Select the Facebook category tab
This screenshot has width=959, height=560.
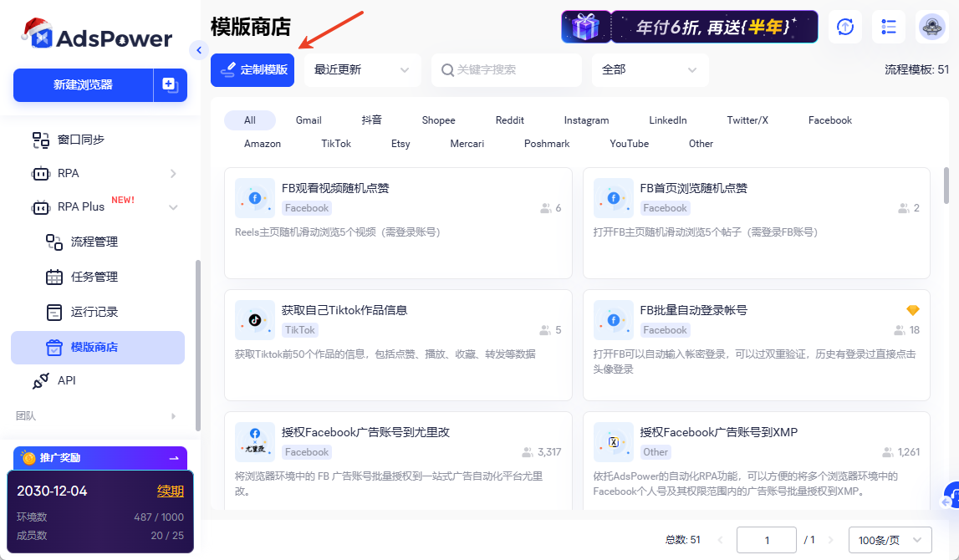tap(829, 120)
